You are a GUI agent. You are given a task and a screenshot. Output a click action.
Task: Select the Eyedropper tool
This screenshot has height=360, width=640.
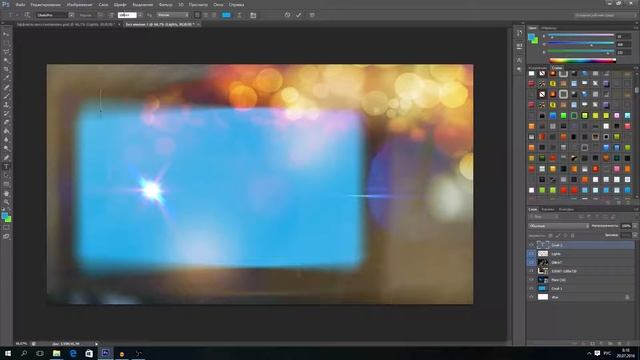[x=6, y=78]
